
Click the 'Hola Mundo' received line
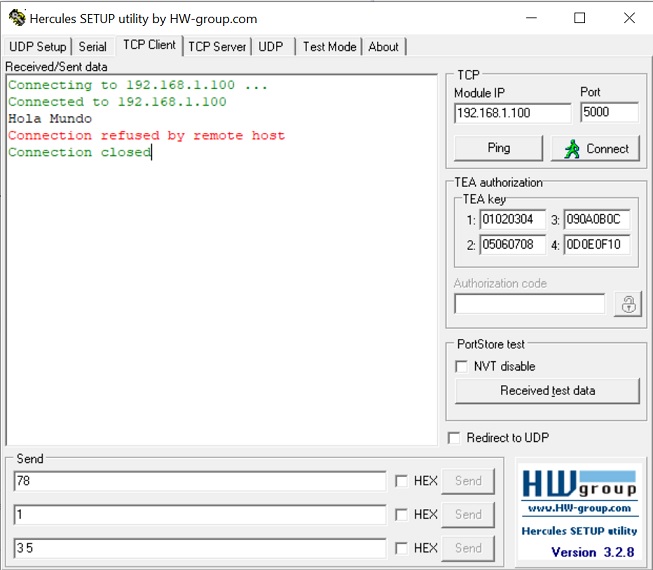tap(50, 119)
